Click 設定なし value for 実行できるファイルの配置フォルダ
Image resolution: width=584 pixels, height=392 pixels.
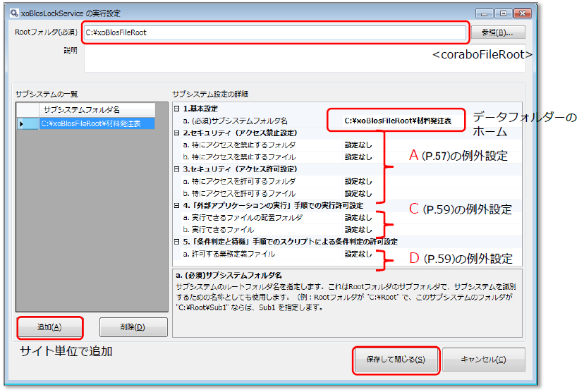tap(358, 217)
